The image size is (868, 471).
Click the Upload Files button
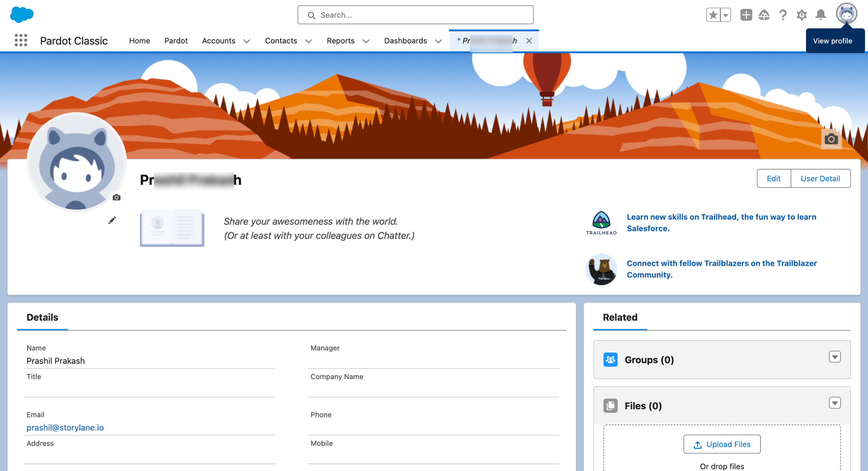(x=722, y=444)
